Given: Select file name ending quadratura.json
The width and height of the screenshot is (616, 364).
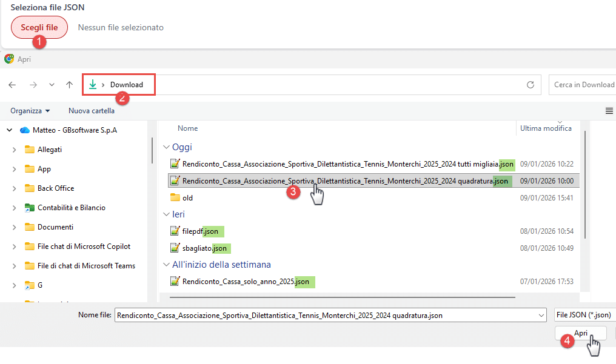Looking at the screenshot, I should click(345, 181).
